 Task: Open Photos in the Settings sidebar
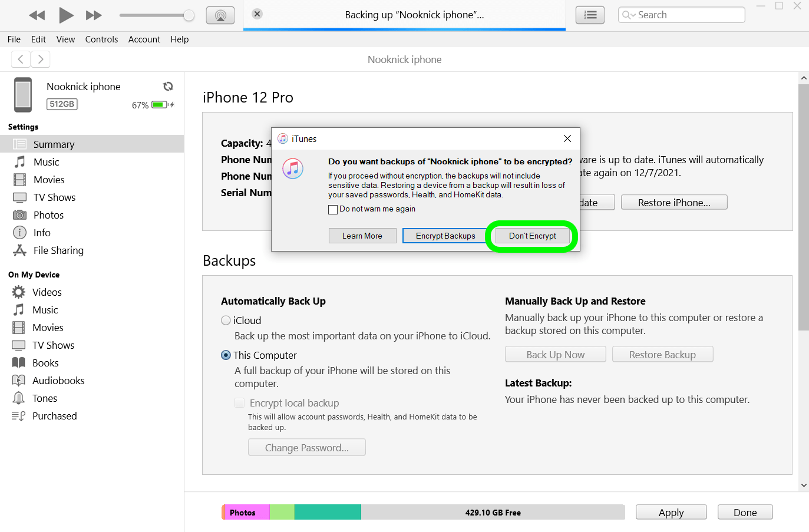(48, 215)
